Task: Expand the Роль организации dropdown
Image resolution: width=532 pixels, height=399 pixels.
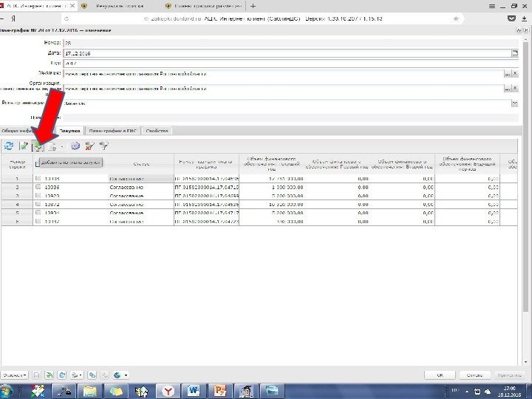Action: (x=515, y=103)
